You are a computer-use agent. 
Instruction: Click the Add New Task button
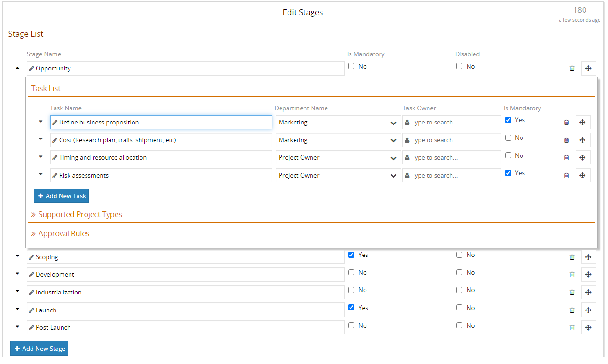(61, 196)
